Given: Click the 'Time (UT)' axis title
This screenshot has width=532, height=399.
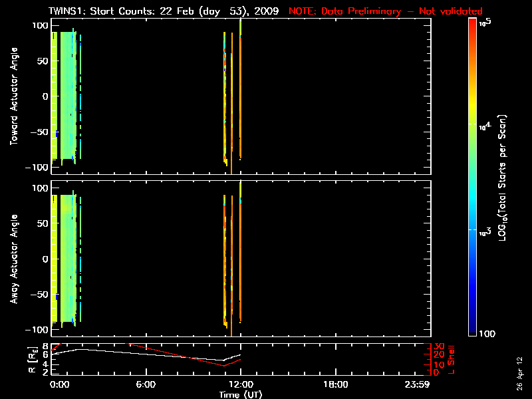Looking at the screenshot, I should (x=241, y=394).
